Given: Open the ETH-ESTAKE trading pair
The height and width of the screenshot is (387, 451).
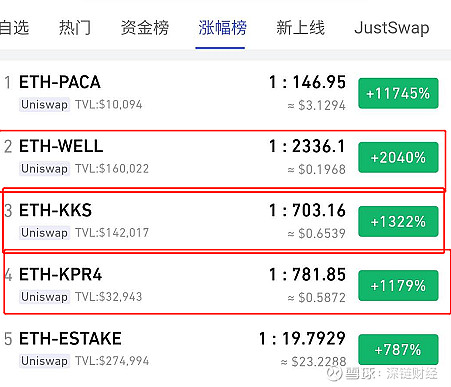Looking at the screenshot, I should click(225, 349).
